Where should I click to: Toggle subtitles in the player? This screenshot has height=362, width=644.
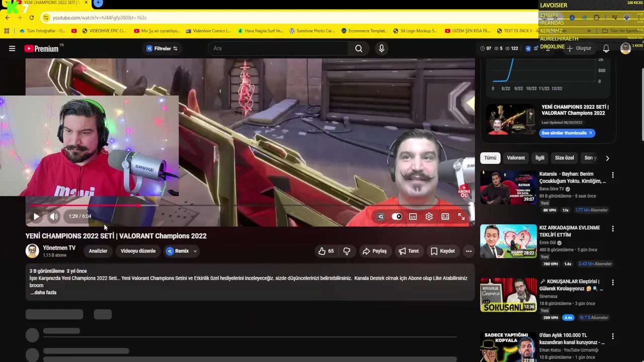point(413,216)
